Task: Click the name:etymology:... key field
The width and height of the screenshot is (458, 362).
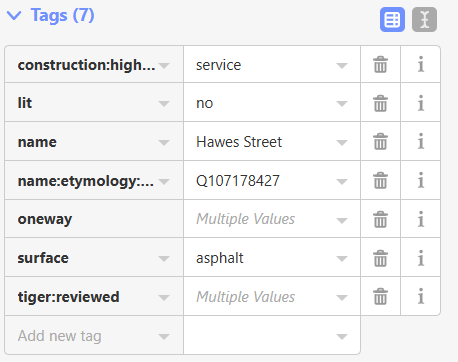Action: 94,181
